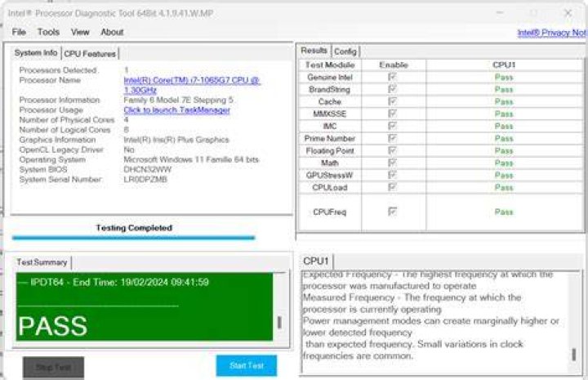Click the Floating Point test module name
This screenshot has height=380, width=588.
click(x=330, y=151)
